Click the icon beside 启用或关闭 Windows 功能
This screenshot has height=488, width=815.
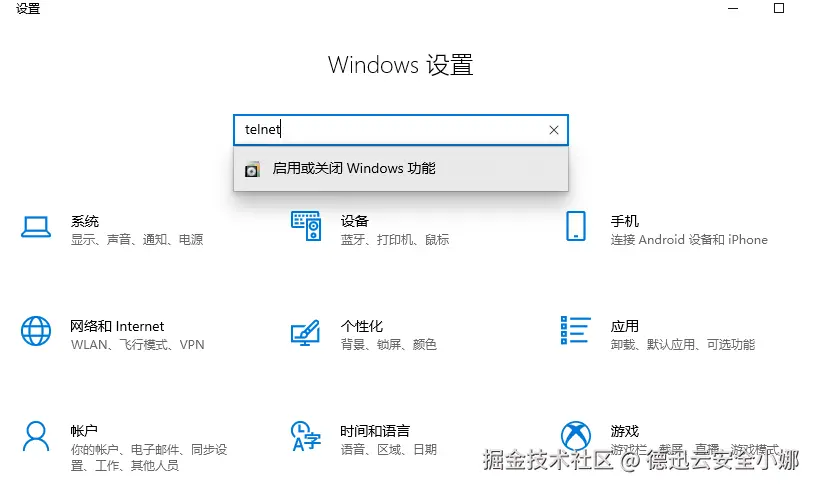(252, 169)
